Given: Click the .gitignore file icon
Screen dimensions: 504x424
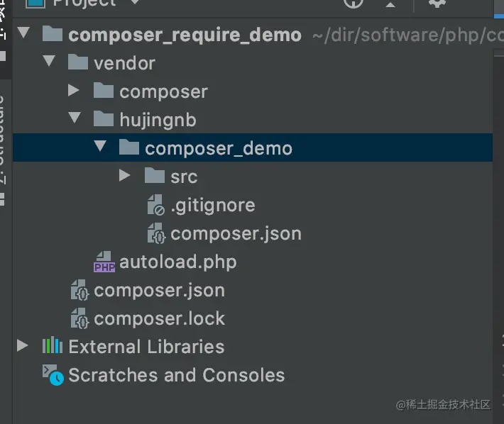Looking at the screenshot, I should point(155,206).
